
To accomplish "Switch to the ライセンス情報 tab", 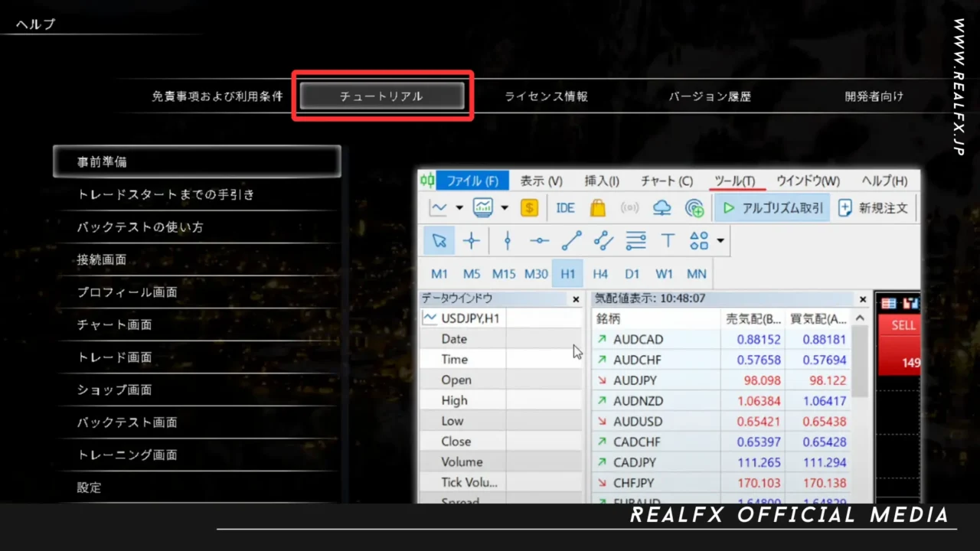I will pyautogui.click(x=546, y=96).
